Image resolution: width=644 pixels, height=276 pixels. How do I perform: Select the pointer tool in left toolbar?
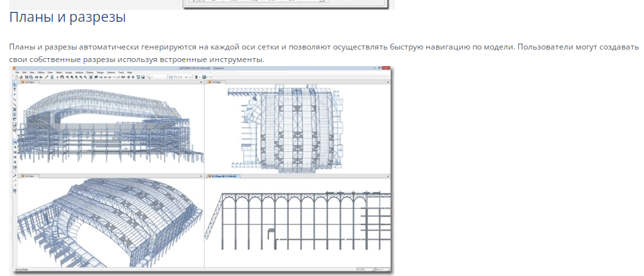click(x=15, y=86)
